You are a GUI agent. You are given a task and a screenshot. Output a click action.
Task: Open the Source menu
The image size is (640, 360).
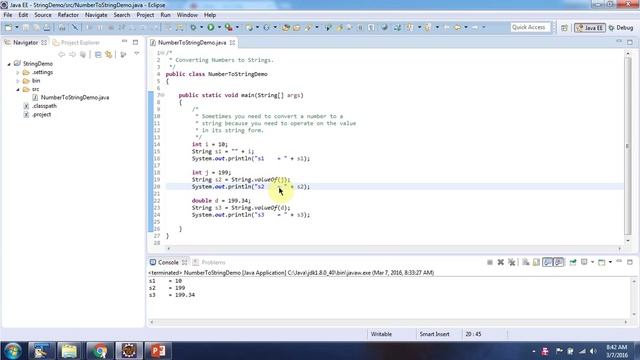tap(43, 15)
